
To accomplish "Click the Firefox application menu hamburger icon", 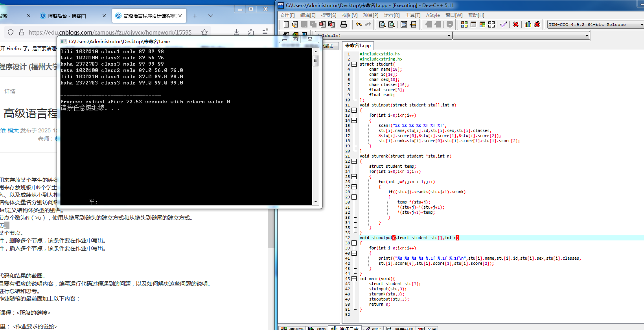I will pos(265,31).
